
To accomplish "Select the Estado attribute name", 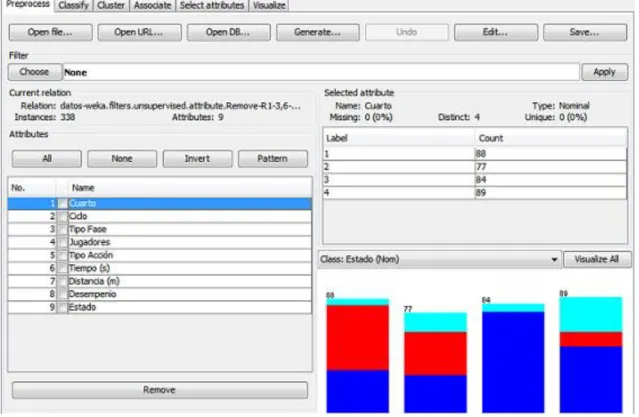I will (83, 307).
